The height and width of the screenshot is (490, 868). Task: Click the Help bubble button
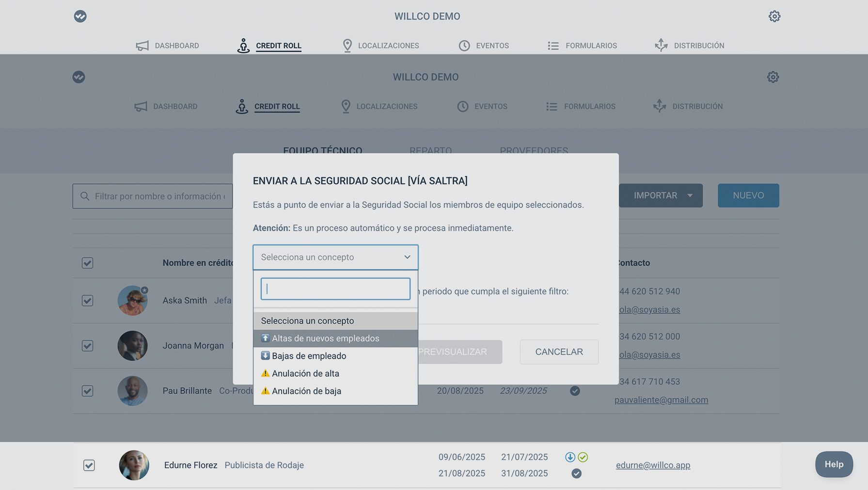point(834,464)
